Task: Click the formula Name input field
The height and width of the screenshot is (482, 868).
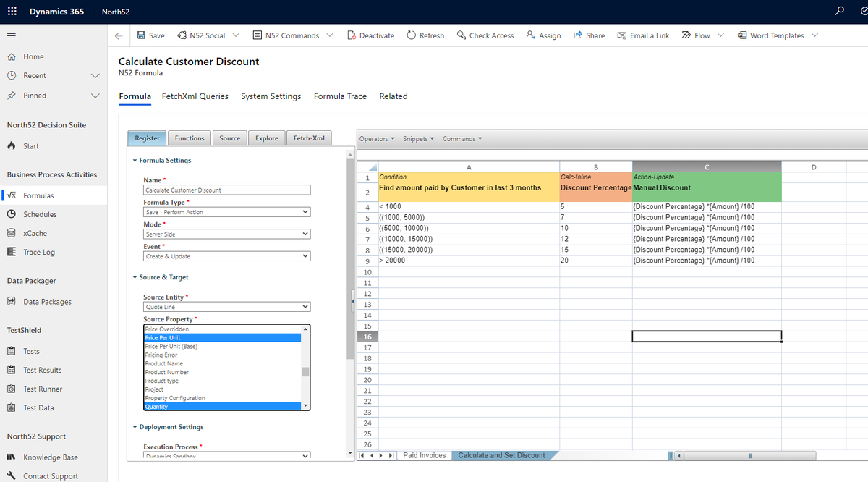Action: coord(226,190)
